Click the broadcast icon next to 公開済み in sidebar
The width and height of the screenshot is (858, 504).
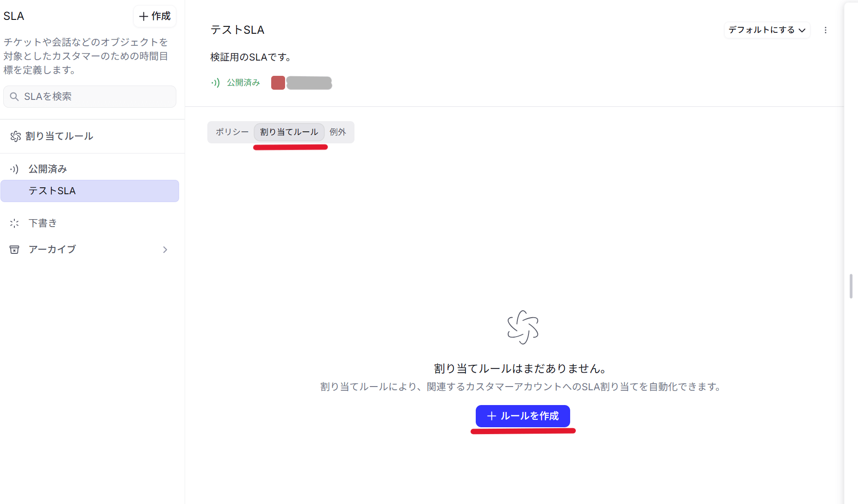pyautogui.click(x=14, y=169)
